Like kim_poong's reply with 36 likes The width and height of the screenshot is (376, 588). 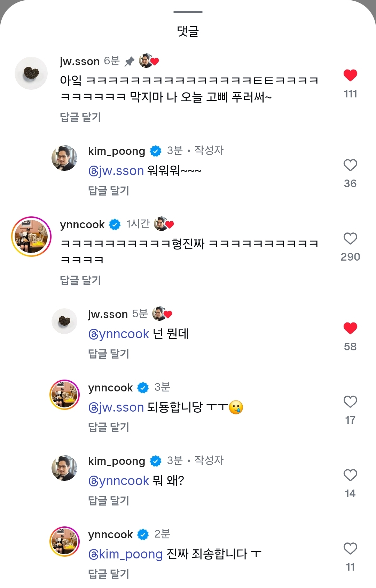350,165
